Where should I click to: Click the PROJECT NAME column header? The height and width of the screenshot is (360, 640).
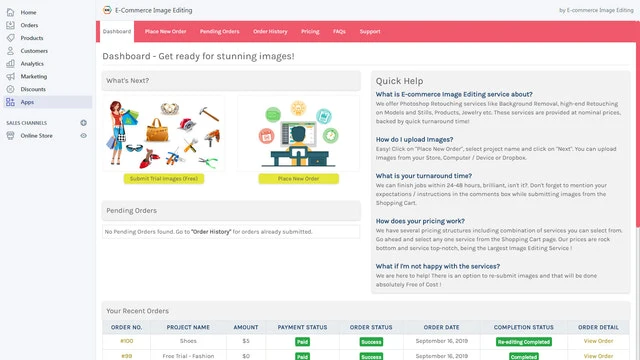point(188,327)
